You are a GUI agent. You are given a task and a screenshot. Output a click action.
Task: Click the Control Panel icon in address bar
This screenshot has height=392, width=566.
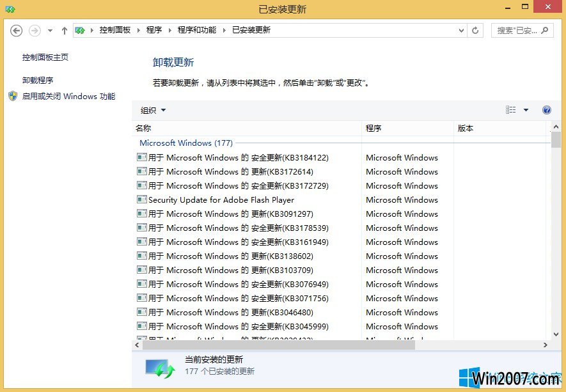click(x=80, y=30)
